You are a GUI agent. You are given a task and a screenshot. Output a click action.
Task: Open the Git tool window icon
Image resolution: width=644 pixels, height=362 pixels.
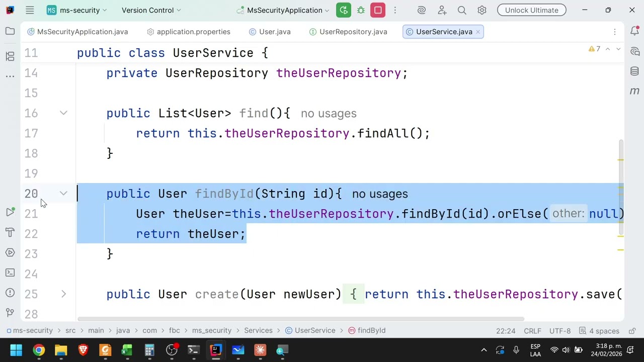point(10,313)
